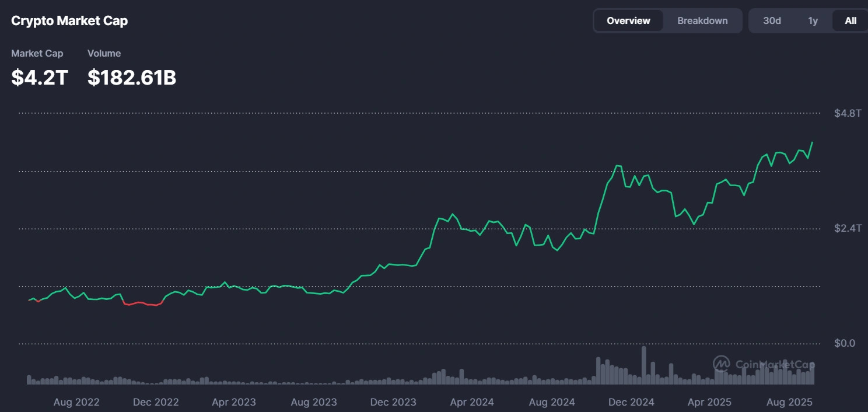
Task: Switch to the Breakdown tab
Action: (x=702, y=20)
